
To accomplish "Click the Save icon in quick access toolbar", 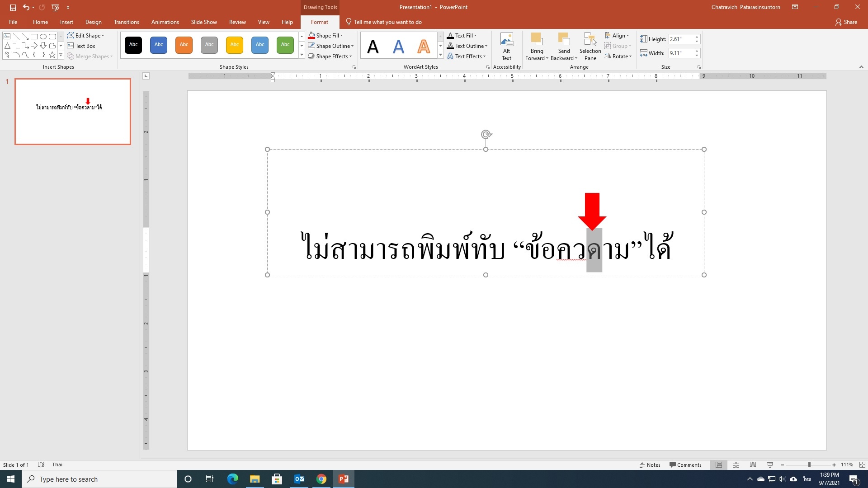I will (x=13, y=7).
